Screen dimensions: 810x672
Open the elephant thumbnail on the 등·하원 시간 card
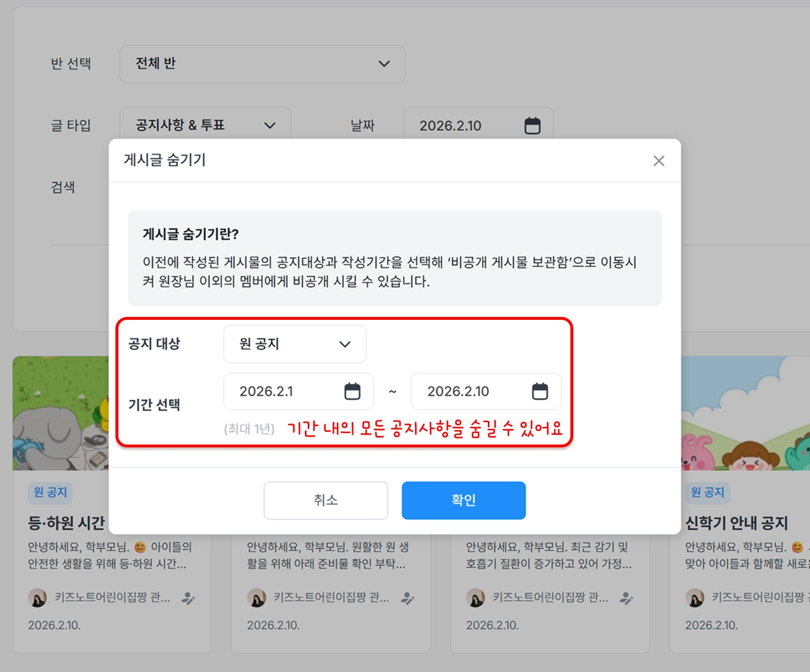click(x=61, y=413)
